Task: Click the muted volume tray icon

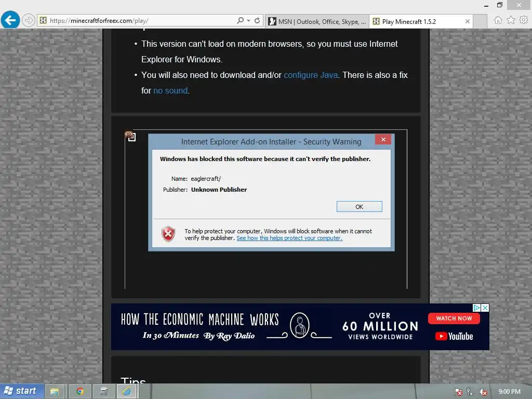Action: (483, 392)
